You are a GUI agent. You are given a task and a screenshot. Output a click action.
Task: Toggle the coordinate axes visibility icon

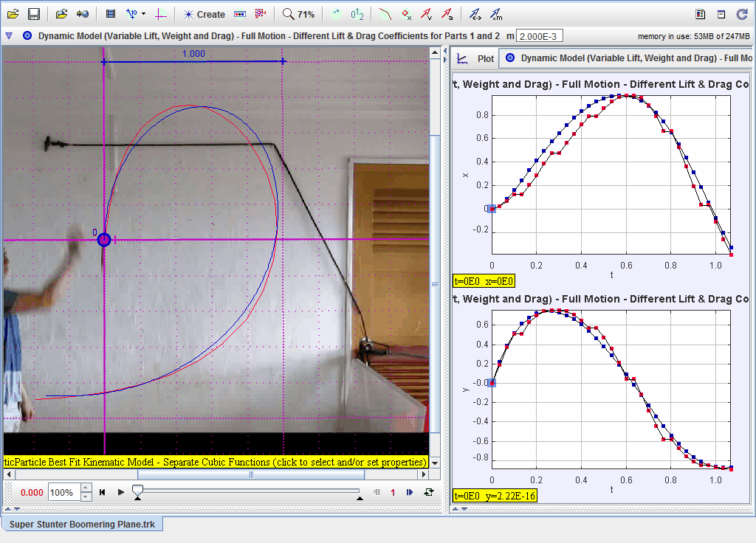point(161,14)
